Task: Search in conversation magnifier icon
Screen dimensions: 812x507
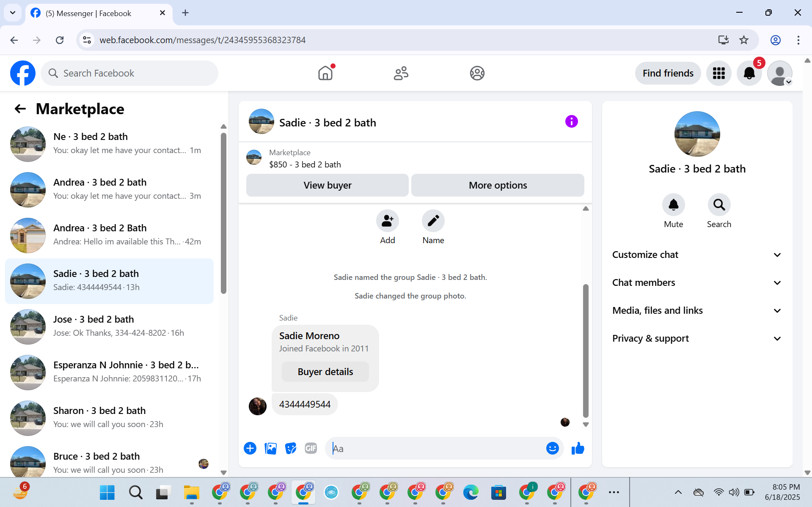Action: coord(719,205)
